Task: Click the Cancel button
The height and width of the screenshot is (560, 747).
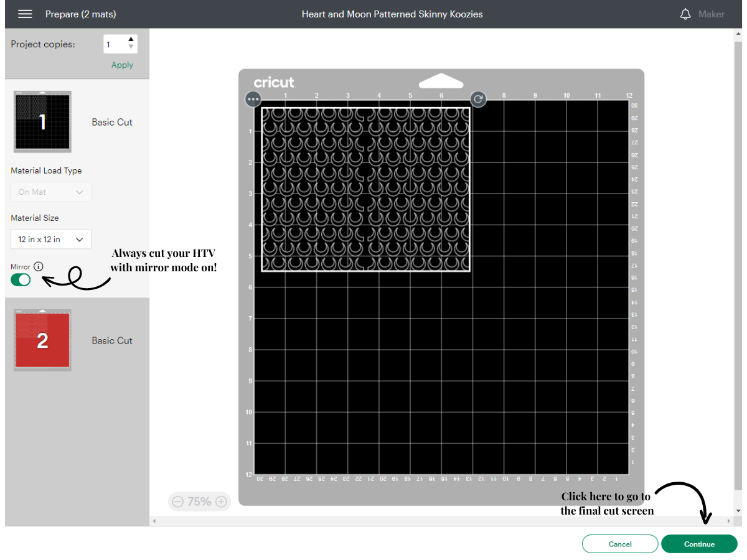Action: [x=620, y=544]
